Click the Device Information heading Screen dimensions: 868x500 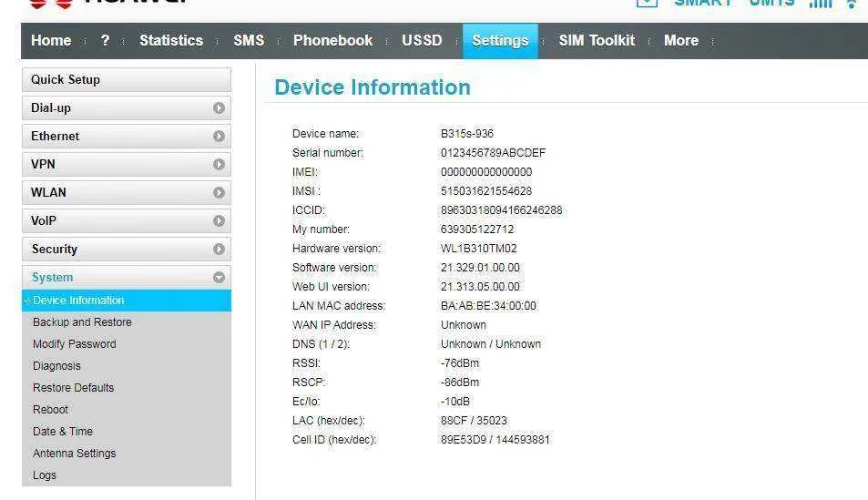pos(373,87)
